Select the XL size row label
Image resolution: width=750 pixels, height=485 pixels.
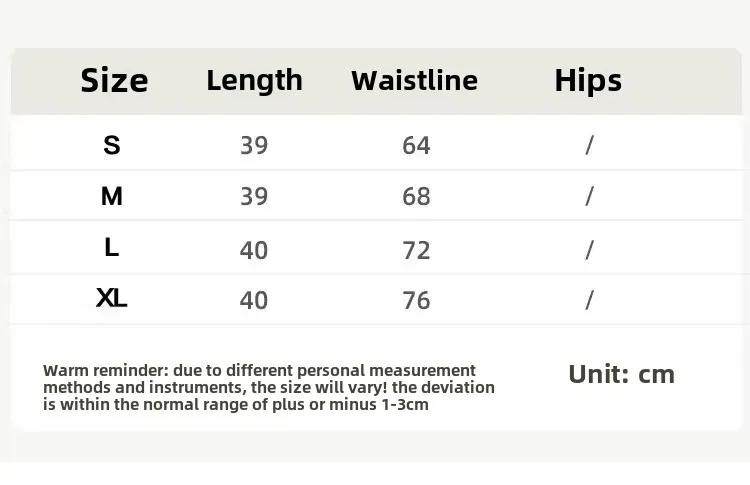(111, 298)
